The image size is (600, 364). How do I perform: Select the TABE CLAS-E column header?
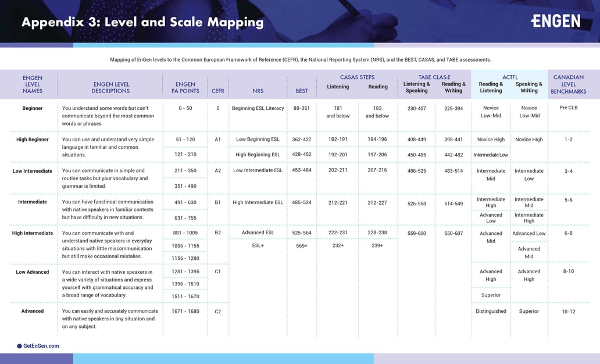coord(434,76)
